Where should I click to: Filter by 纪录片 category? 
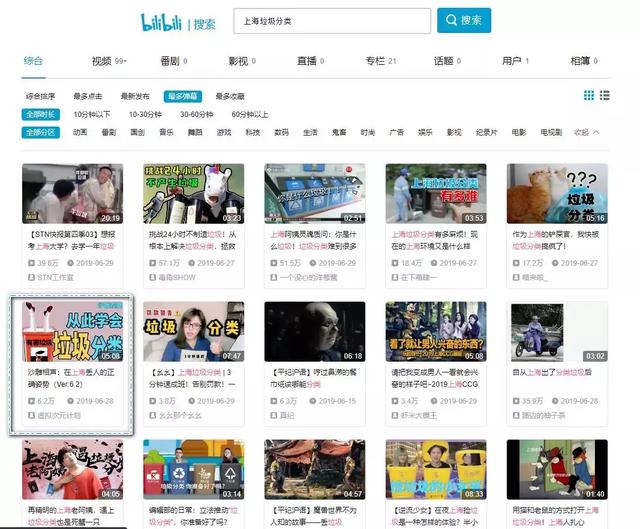pos(487,132)
